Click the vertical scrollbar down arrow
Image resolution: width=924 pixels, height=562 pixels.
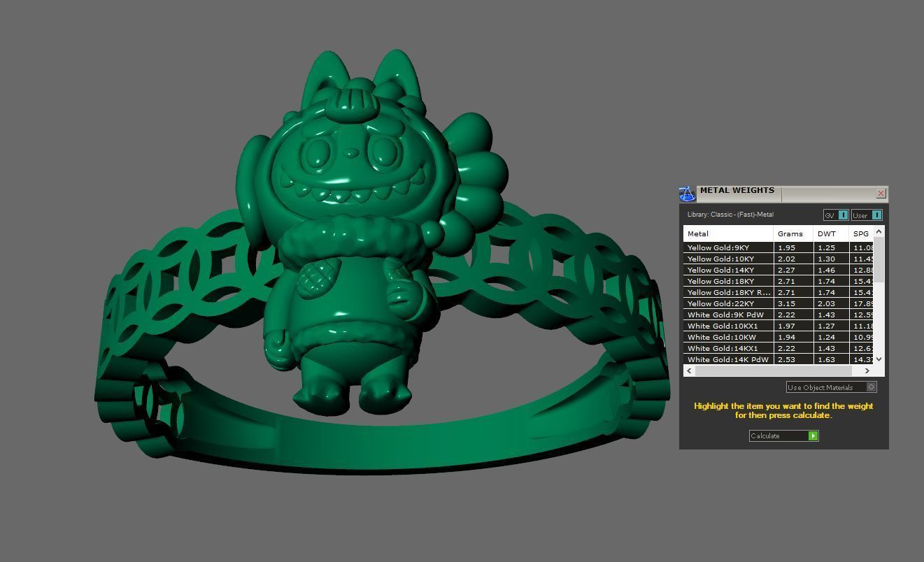point(879,359)
